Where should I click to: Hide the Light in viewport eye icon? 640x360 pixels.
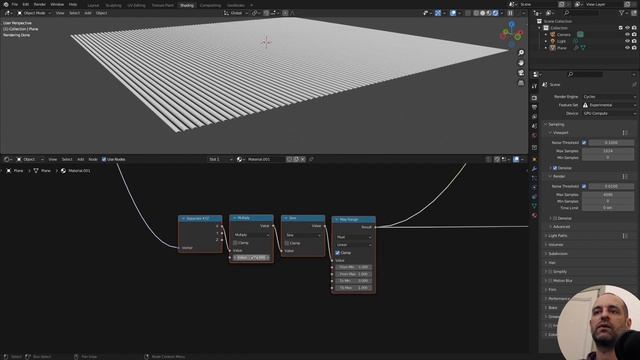click(x=627, y=41)
